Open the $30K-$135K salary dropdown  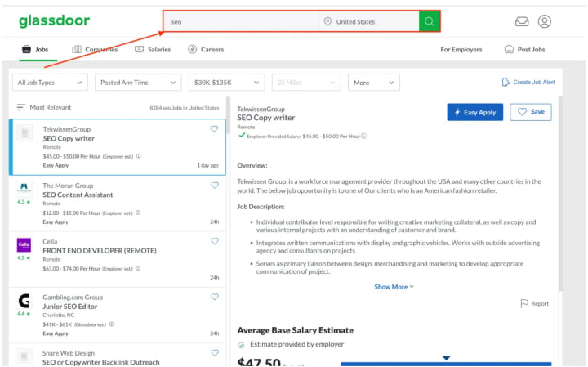226,83
